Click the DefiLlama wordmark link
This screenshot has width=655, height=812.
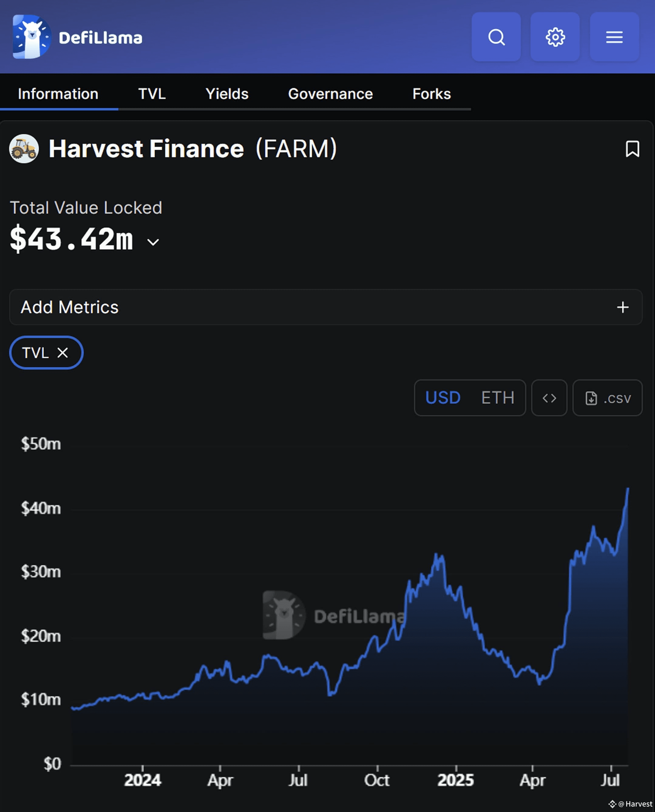101,38
